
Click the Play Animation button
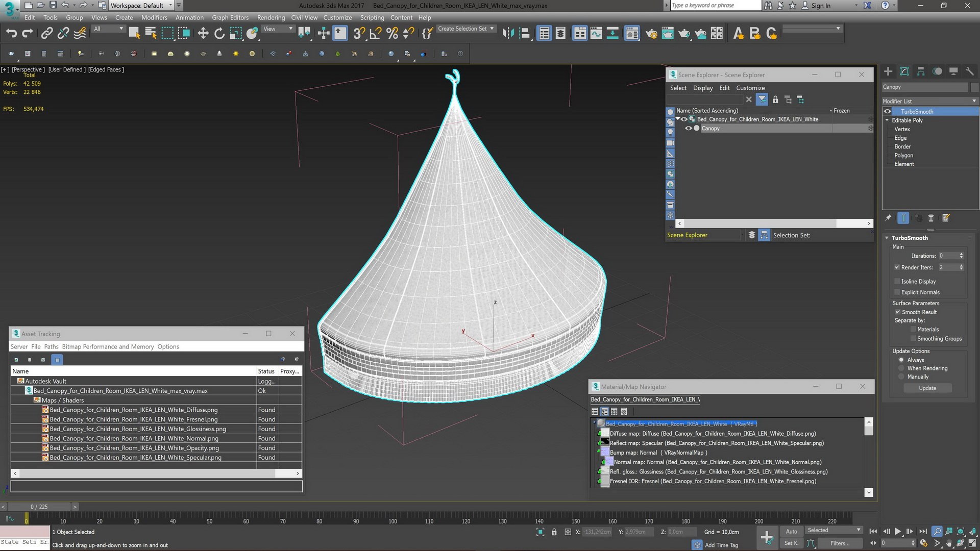point(898,532)
